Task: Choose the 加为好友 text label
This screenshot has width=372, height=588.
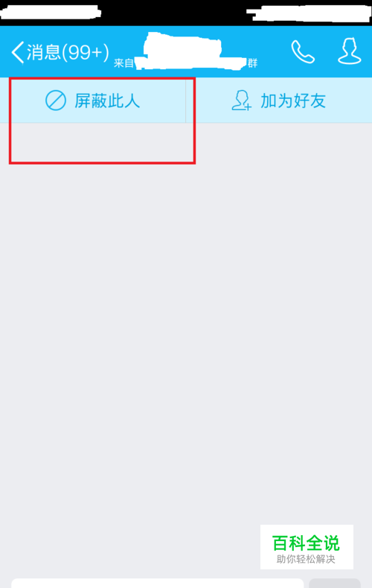Action: (x=293, y=101)
